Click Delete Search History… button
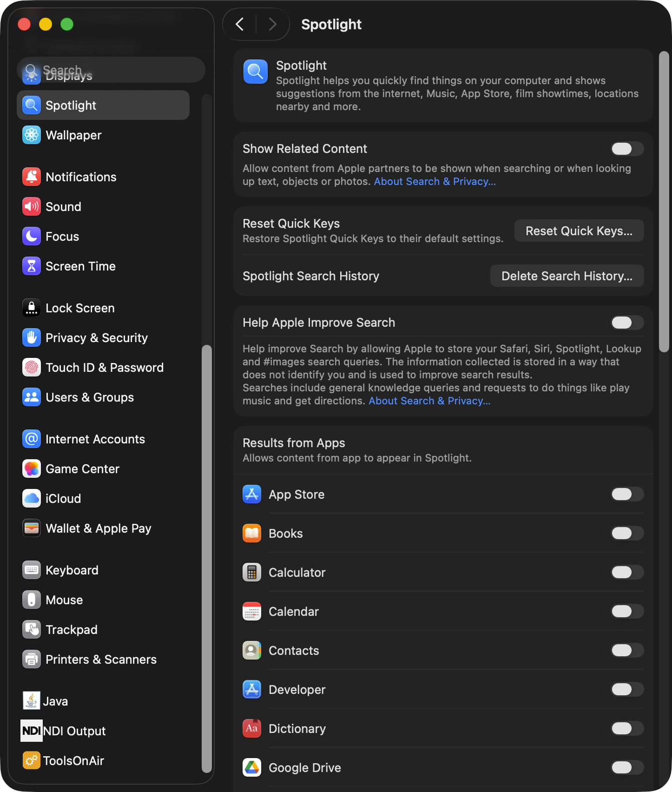The width and height of the screenshot is (672, 792). [567, 276]
